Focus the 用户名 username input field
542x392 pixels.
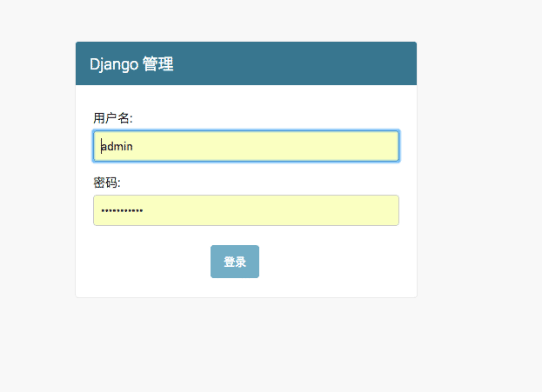pyautogui.click(x=246, y=146)
